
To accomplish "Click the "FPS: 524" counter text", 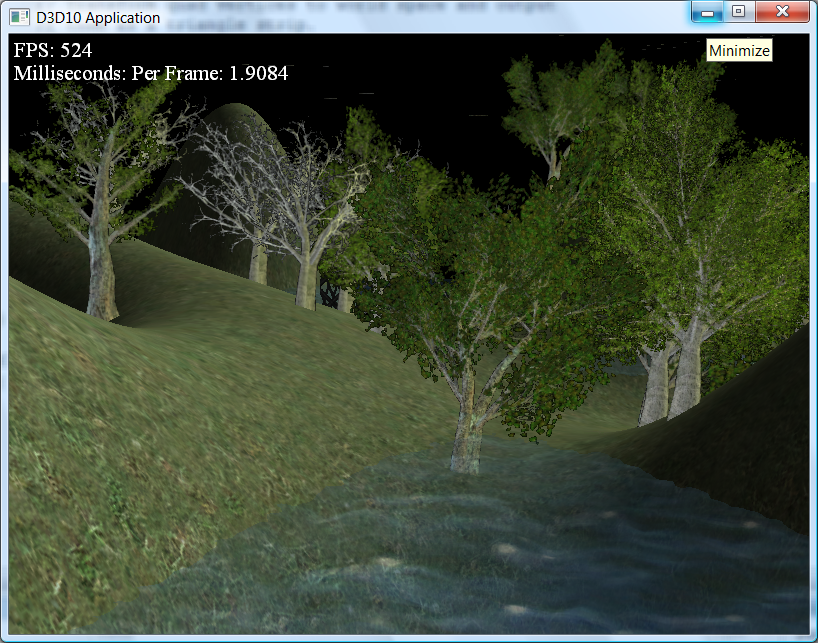I will [53, 51].
